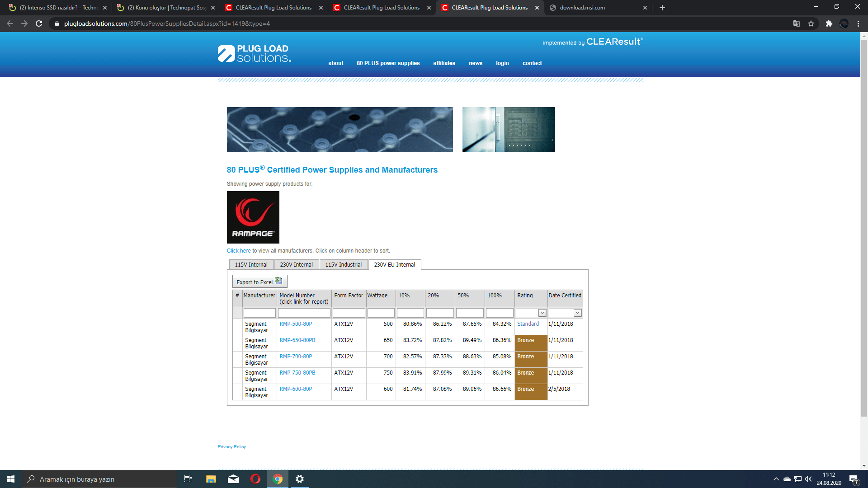Open the 80 PLUS power supplies menu

click(x=388, y=63)
